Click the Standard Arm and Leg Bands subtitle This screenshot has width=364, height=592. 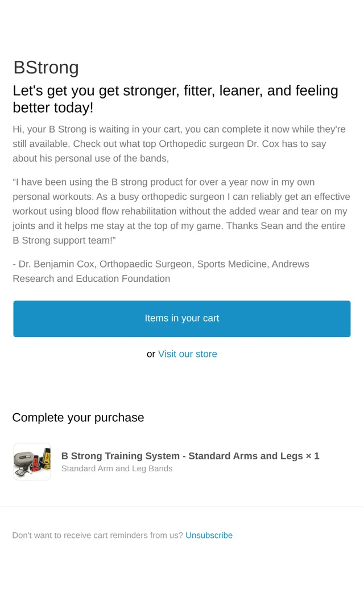click(117, 468)
